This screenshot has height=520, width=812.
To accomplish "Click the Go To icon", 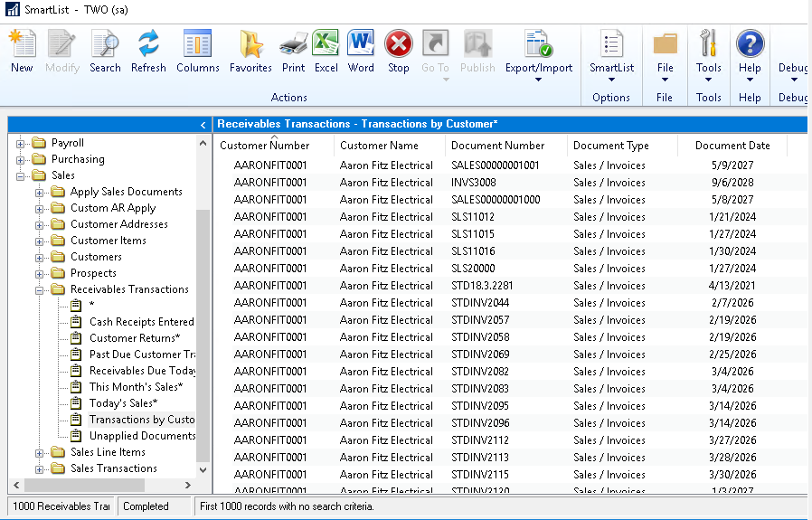I will tap(436, 43).
